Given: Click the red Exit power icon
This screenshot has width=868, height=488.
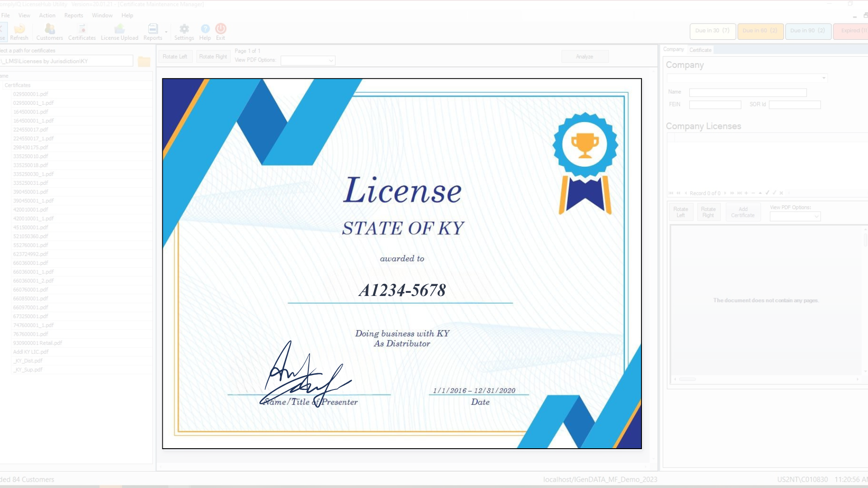Looking at the screenshot, I should pyautogui.click(x=221, y=29).
